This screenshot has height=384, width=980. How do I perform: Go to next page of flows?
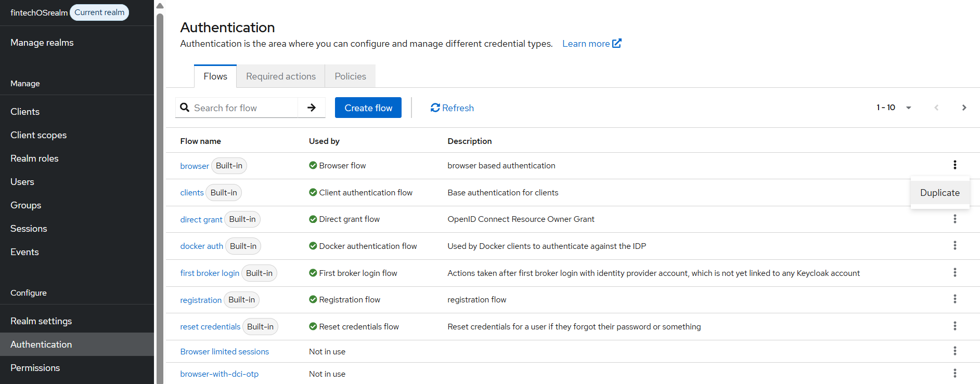[x=964, y=108]
